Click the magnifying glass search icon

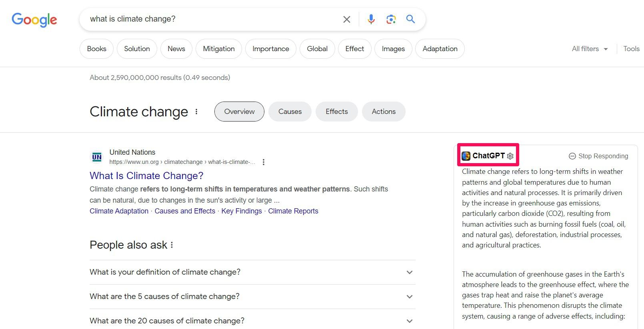(410, 19)
